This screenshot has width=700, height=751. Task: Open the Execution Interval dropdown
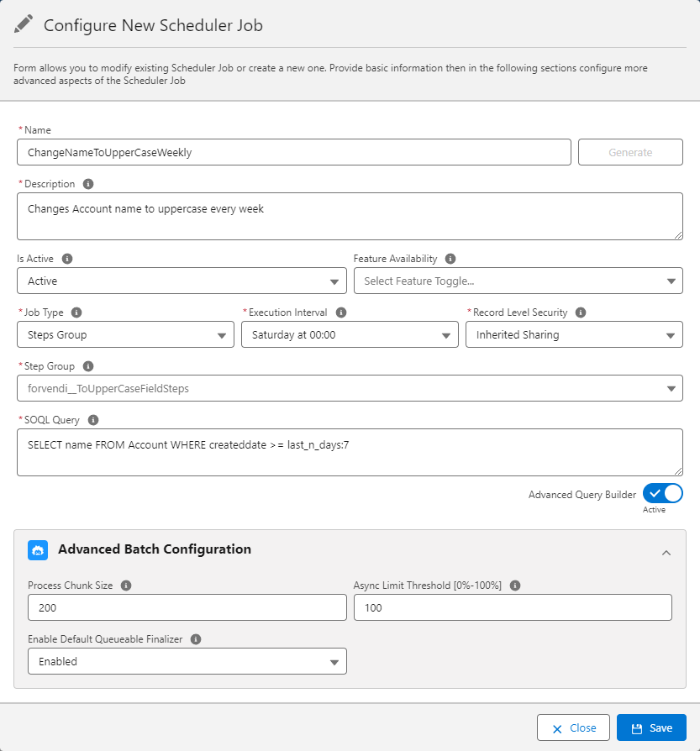click(x=350, y=334)
